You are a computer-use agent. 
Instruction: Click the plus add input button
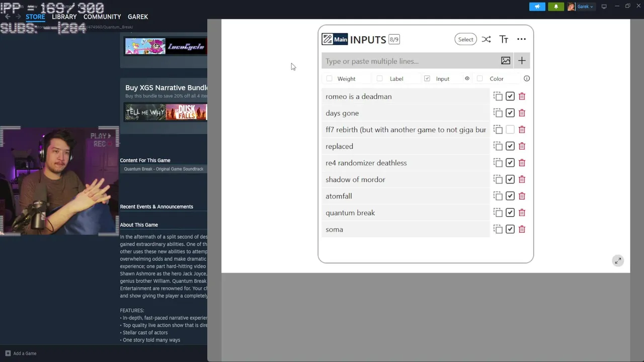click(522, 61)
